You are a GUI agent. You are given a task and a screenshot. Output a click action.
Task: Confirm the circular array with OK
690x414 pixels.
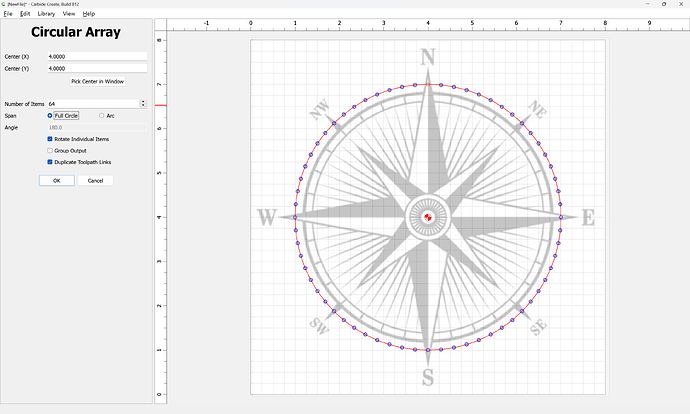coord(57,180)
